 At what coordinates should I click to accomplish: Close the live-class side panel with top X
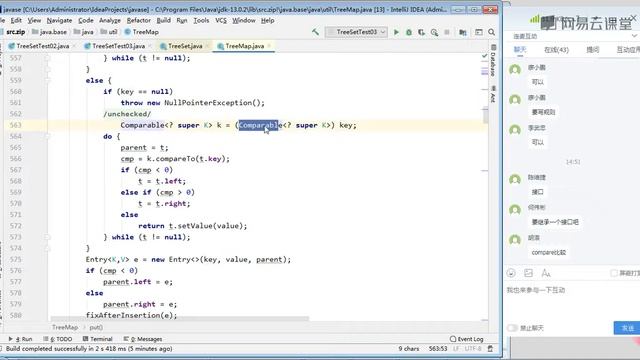pyautogui.click(x=633, y=18)
